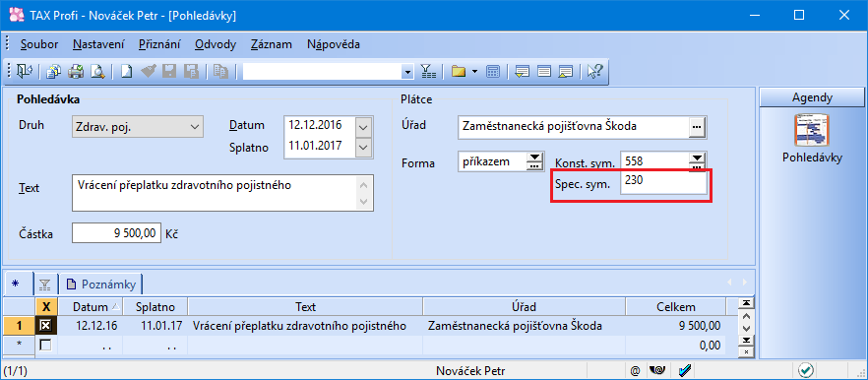Click the Text field about Vrácení přeplatku
Image resolution: width=868 pixels, height=380 pixels.
tap(222, 193)
